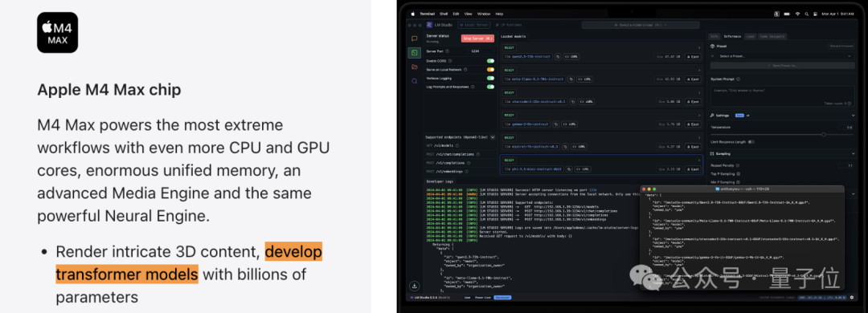Click the red Stop Server button

click(x=477, y=39)
